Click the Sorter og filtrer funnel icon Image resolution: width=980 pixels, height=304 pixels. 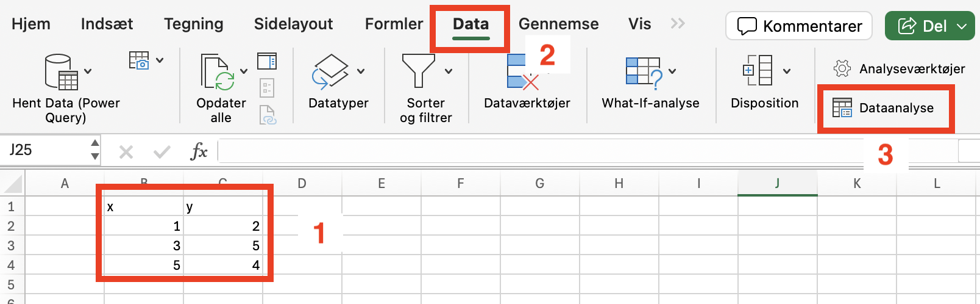418,71
